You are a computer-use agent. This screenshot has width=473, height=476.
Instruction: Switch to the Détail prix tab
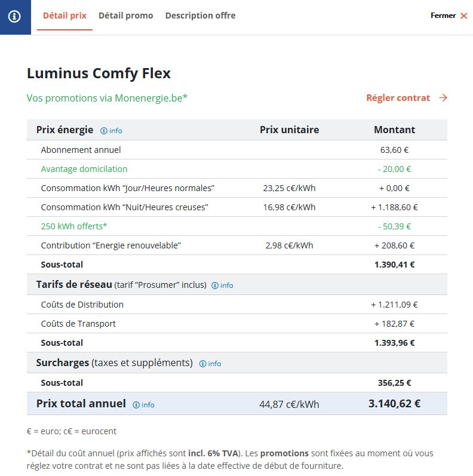pyautogui.click(x=64, y=16)
